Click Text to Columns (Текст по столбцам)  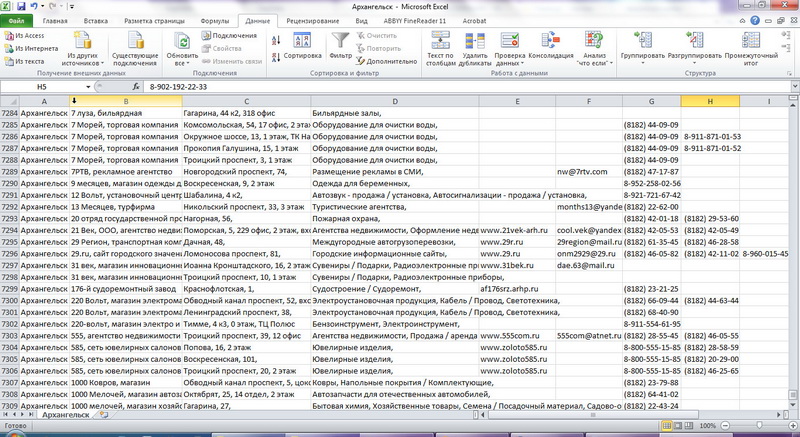pos(440,48)
